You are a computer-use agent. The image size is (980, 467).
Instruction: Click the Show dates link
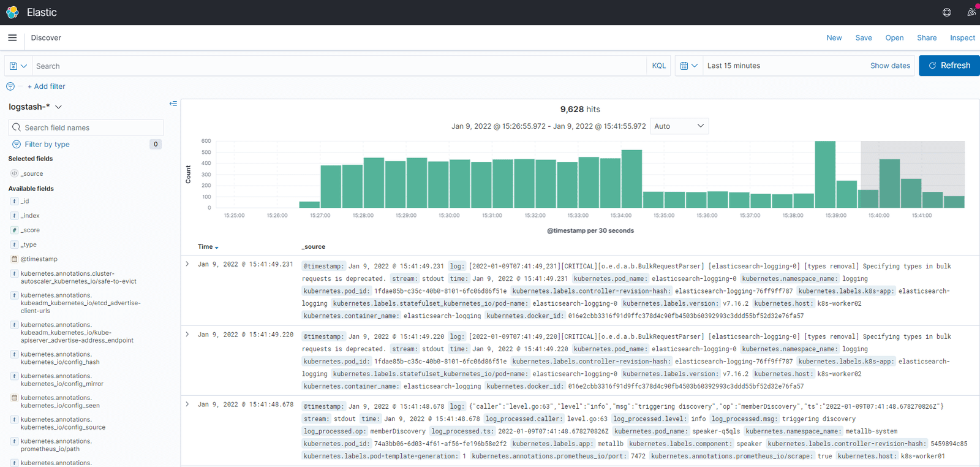890,66
